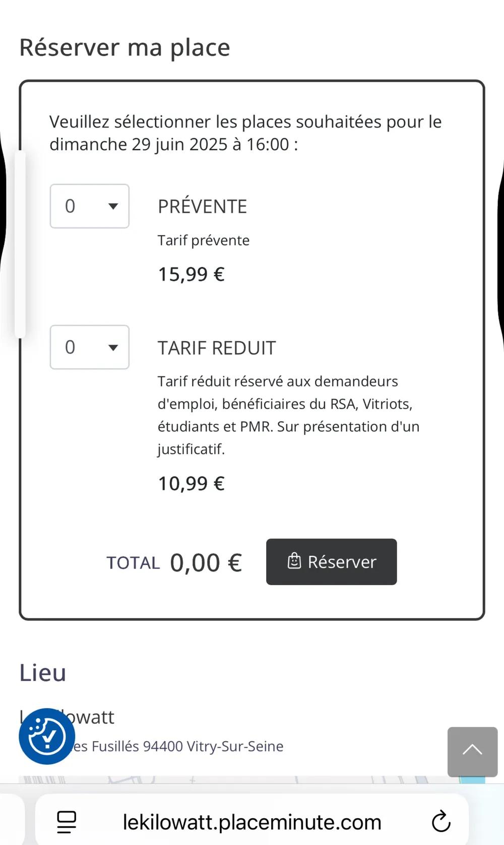Click the reduced tarif eligibility description
504x845 pixels.
(x=287, y=415)
